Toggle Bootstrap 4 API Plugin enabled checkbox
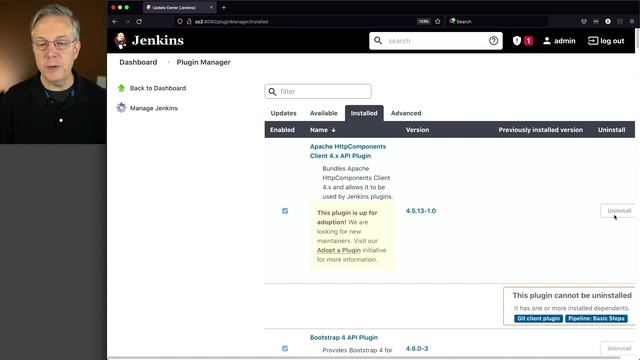The image size is (640, 360). tap(285, 349)
